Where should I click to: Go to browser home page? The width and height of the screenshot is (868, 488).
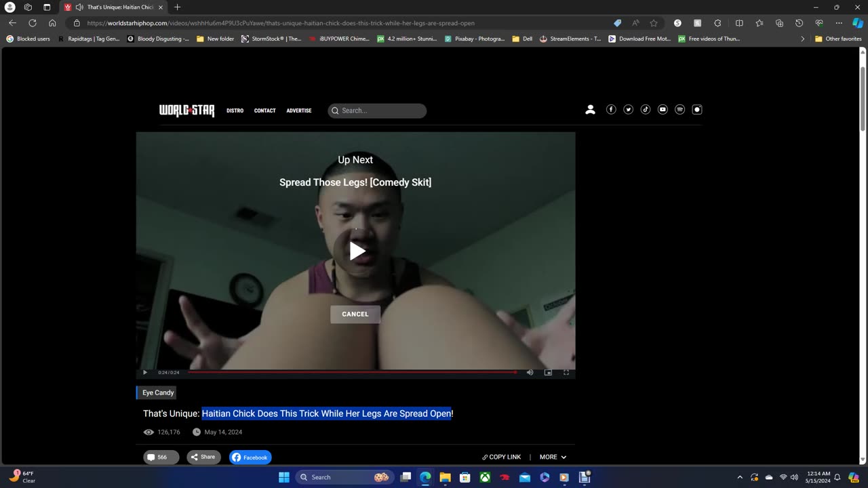tap(52, 23)
